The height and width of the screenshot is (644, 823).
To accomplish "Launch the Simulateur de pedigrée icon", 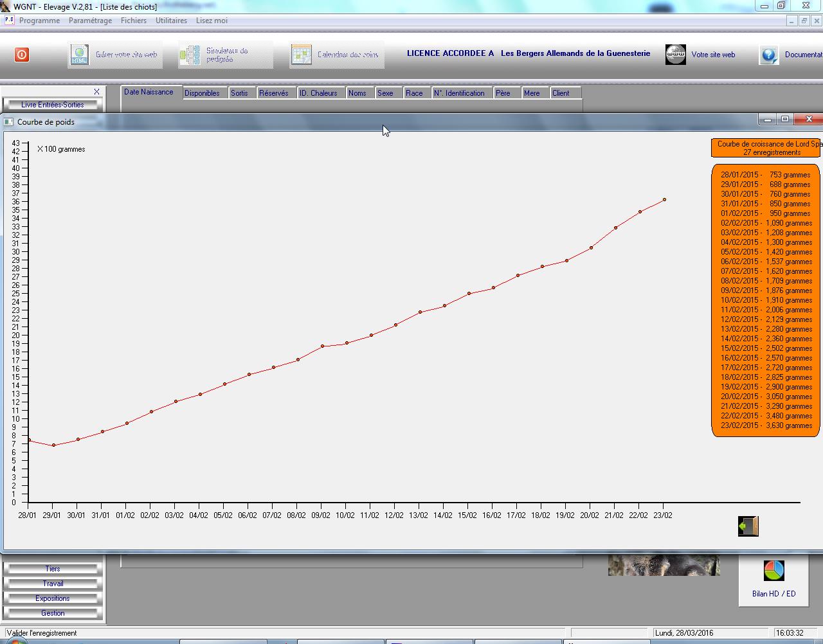I will 190,55.
